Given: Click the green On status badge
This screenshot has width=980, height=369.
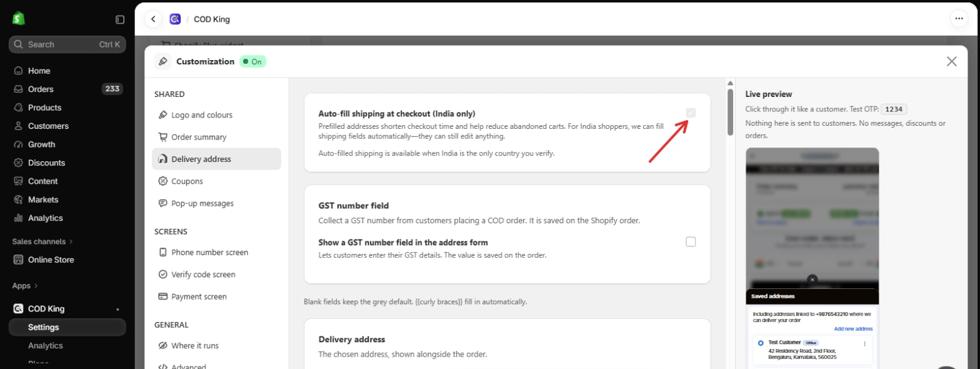Looking at the screenshot, I should tap(253, 61).
